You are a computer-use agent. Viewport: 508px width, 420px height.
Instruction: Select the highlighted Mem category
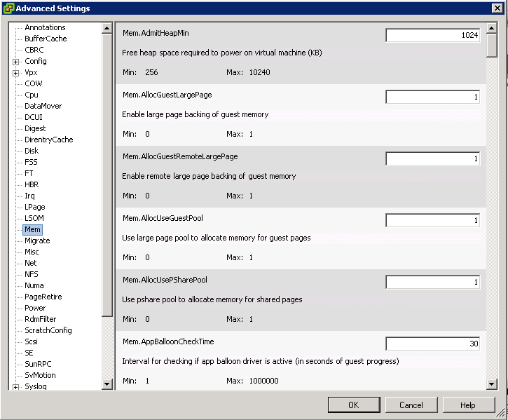(x=32, y=229)
